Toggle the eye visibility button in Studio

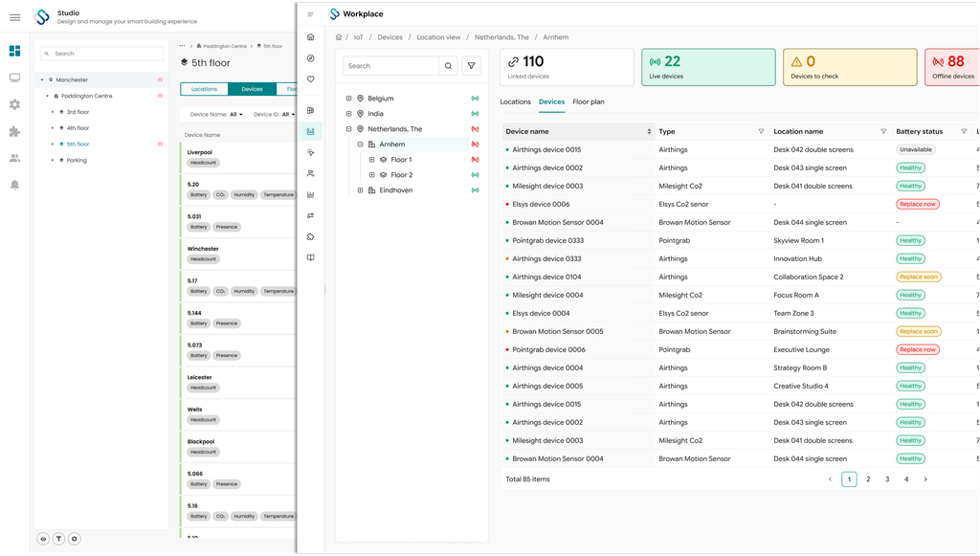click(x=43, y=539)
